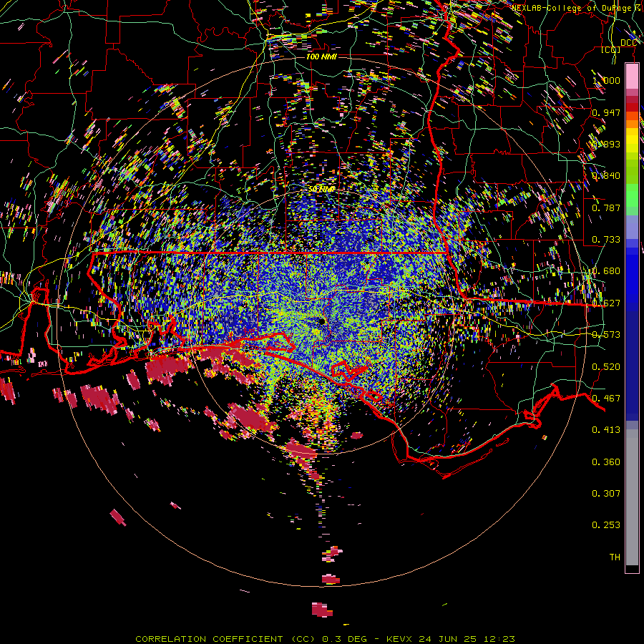Click the 1.000 scale value

[606, 80]
